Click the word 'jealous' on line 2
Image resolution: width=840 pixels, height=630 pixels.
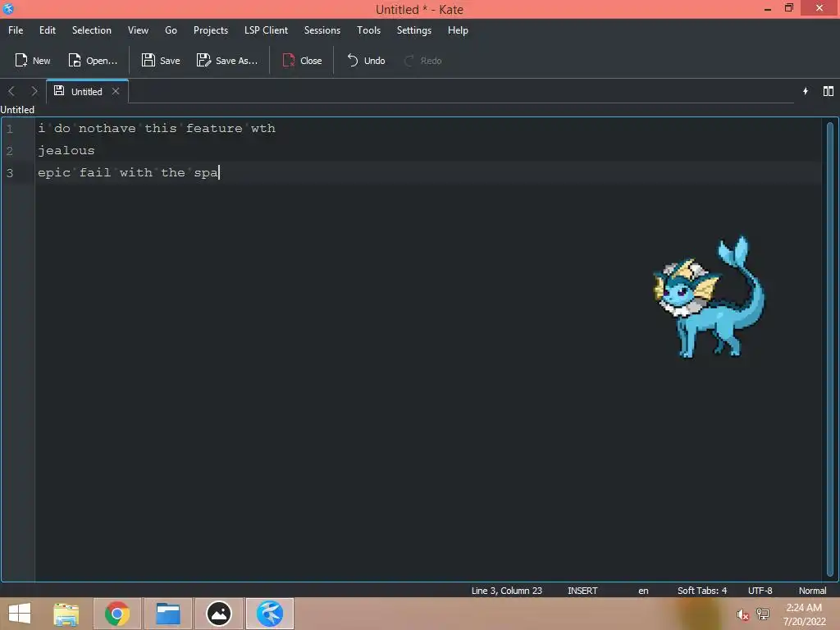point(66,151)
